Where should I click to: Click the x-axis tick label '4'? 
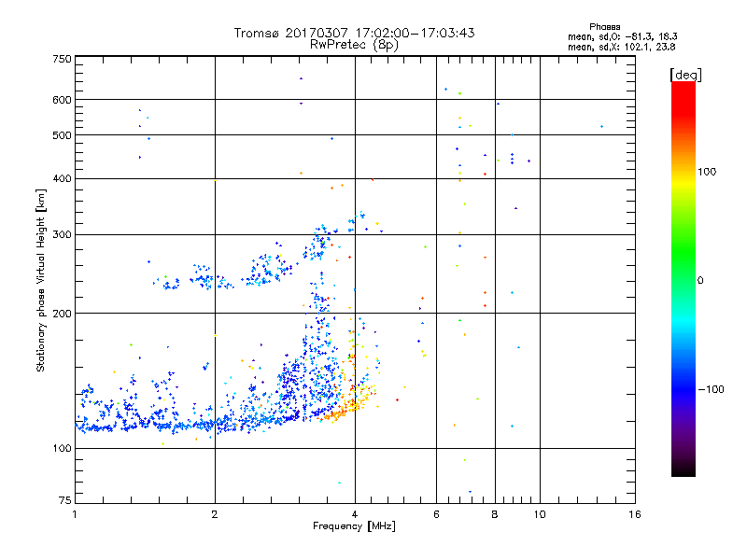click(355, 514)
